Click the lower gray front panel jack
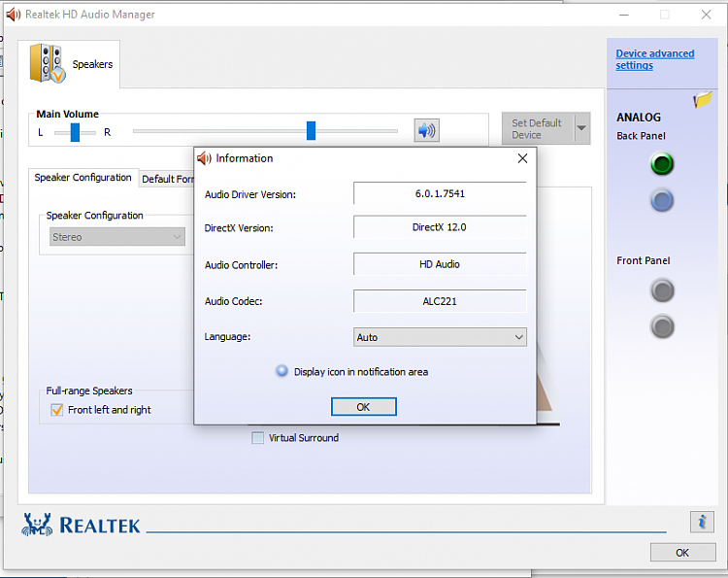This screenshot has height=578, width=728. pyautogui.click(x=662, y=326)
